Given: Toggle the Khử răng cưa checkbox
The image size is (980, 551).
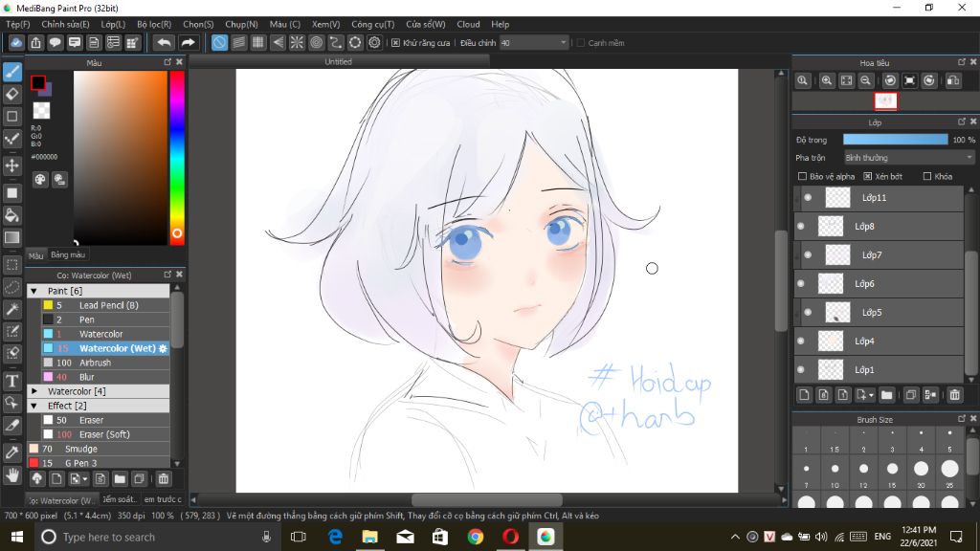Looking at the screenshot, I should (x=395, y=43).
